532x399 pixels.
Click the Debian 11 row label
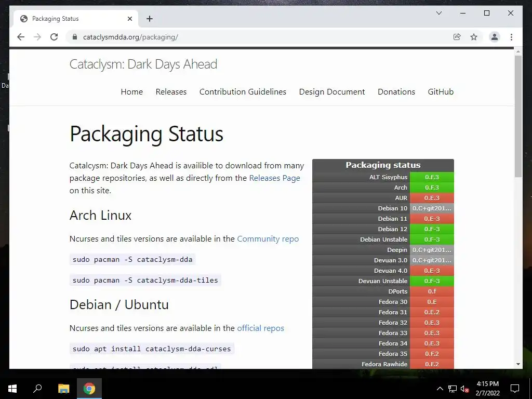(393, 219)
